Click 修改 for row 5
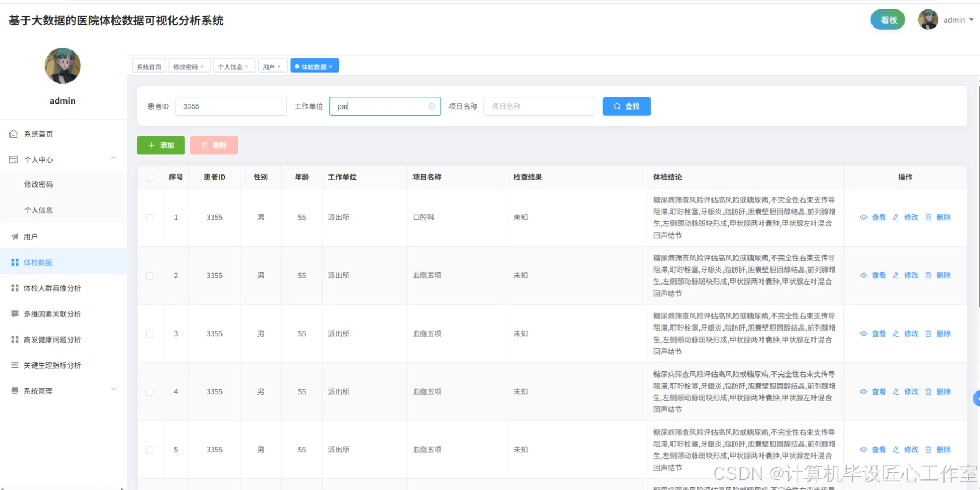 pyautogui.click(x=905, y=450)
